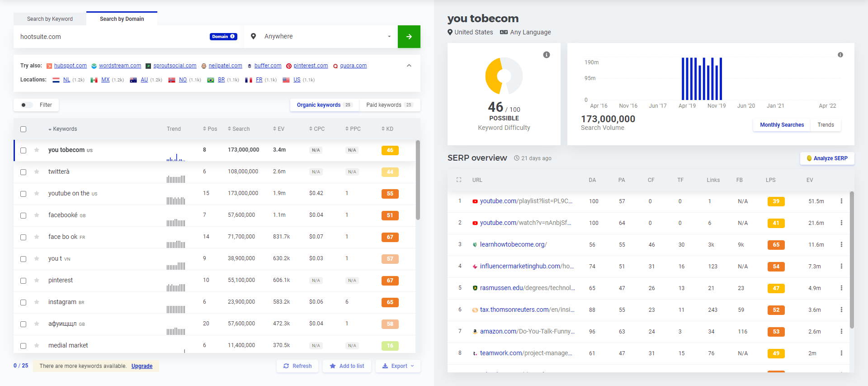Click the Australia flag icon
The image size is (868, 386).
coord(133,80)
